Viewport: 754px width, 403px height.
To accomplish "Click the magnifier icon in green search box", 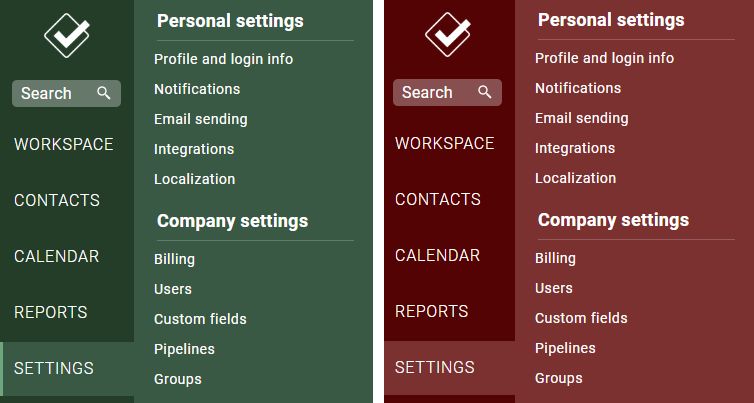I will tap(103, 93).
